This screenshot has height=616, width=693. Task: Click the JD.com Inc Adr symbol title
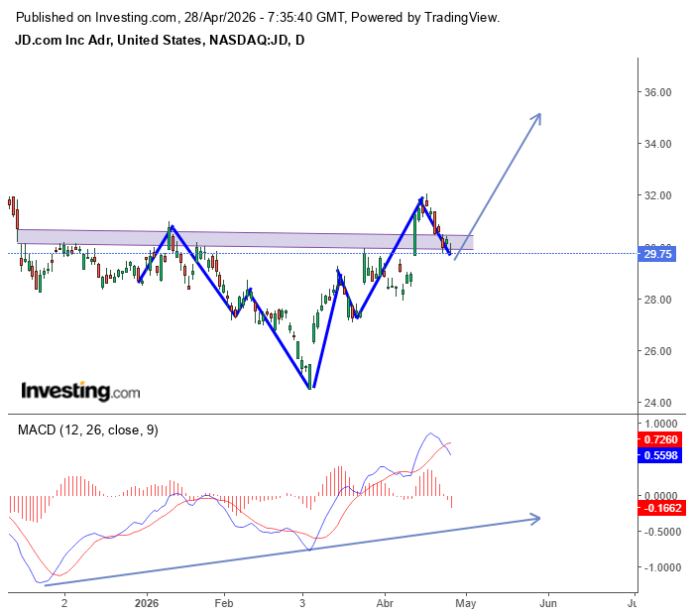pyautogui.click(x=160, y=41)
